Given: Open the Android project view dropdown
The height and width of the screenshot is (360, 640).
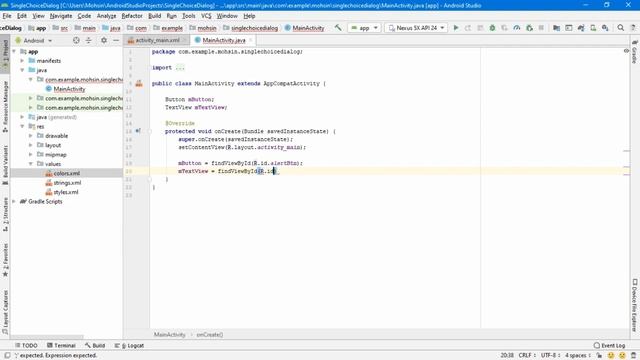Looking at the screenshot, I should [x=34, y=40].
